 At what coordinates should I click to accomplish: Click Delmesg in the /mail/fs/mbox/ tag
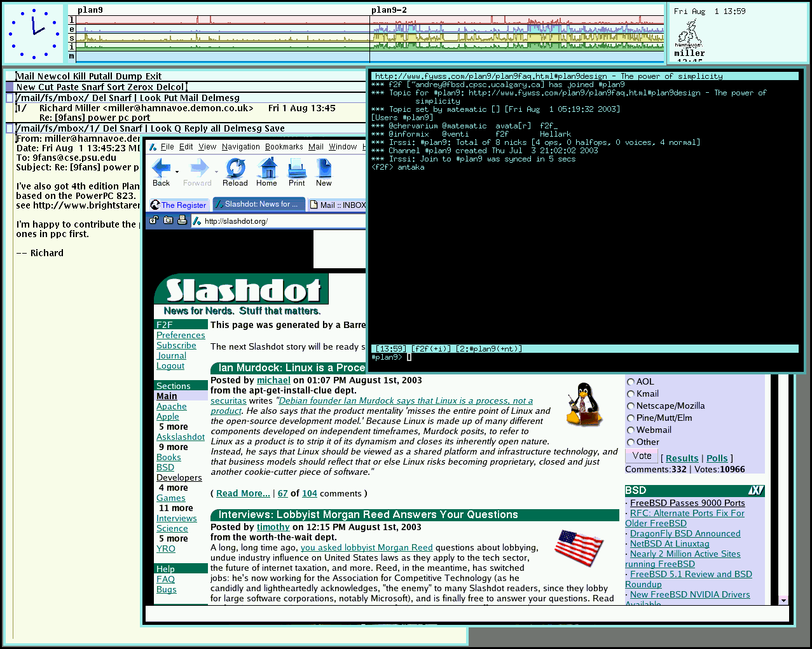click(220, 98)
